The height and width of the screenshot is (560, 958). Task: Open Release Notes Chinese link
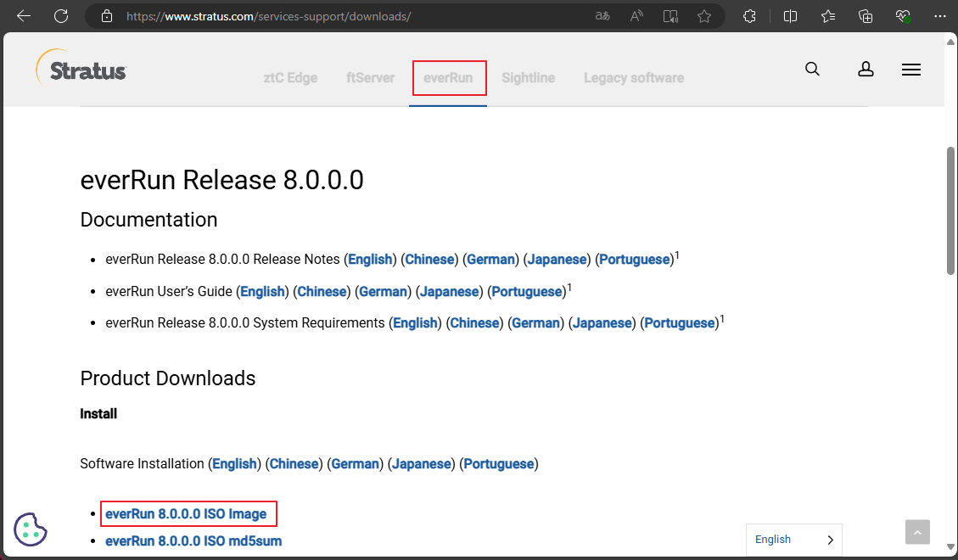tap(430, 260)
